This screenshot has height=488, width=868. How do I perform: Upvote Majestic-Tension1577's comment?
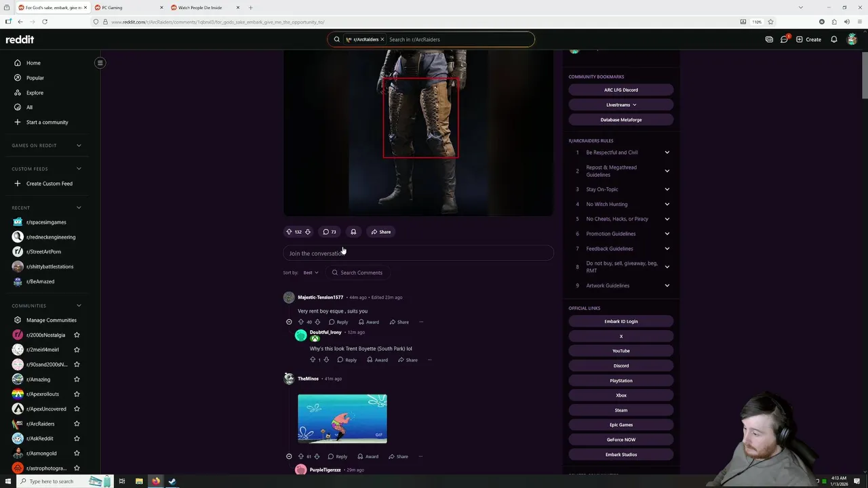point(301,322)
